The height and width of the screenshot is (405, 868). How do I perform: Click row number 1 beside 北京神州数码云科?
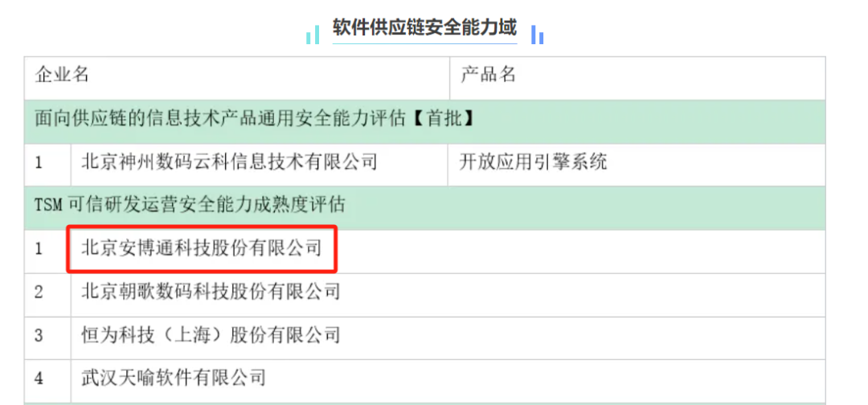[39, 163]
